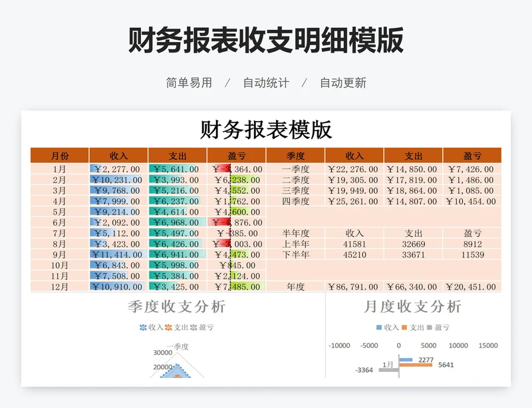Select the 年度 row label
532x408 pixels.
click(295, 287)
